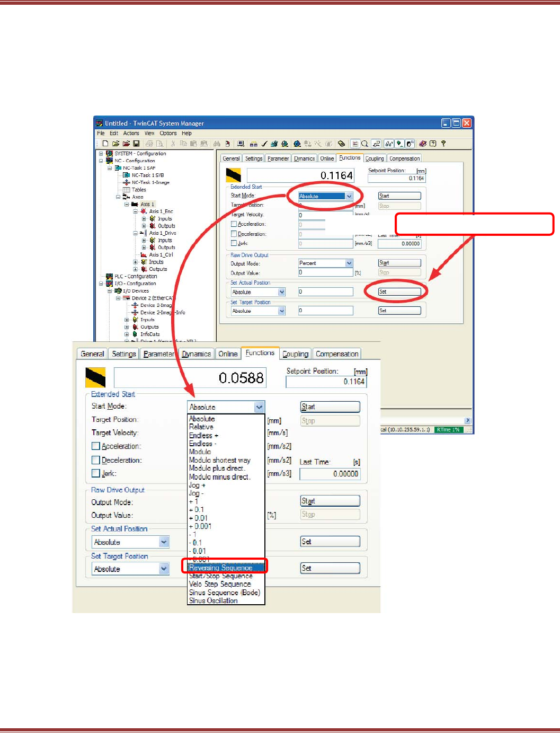Screen dimensions: 560x733
Task: Click the horizontal scrollbar right arrow
Action: click(x=467, y=420)
